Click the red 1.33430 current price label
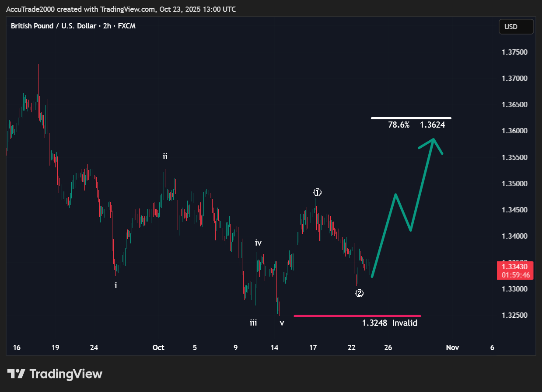This screenshot has height=392, width=542. [515, 267]
